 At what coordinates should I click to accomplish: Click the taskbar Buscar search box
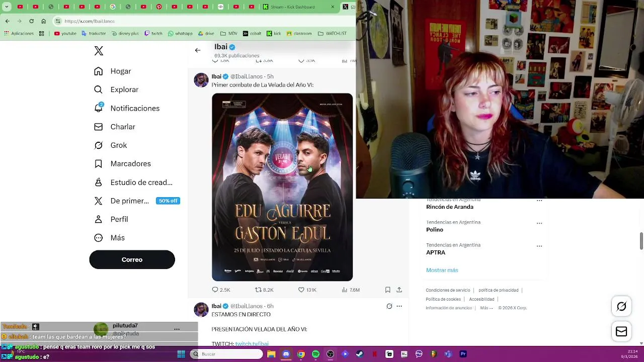pos(227,354)
